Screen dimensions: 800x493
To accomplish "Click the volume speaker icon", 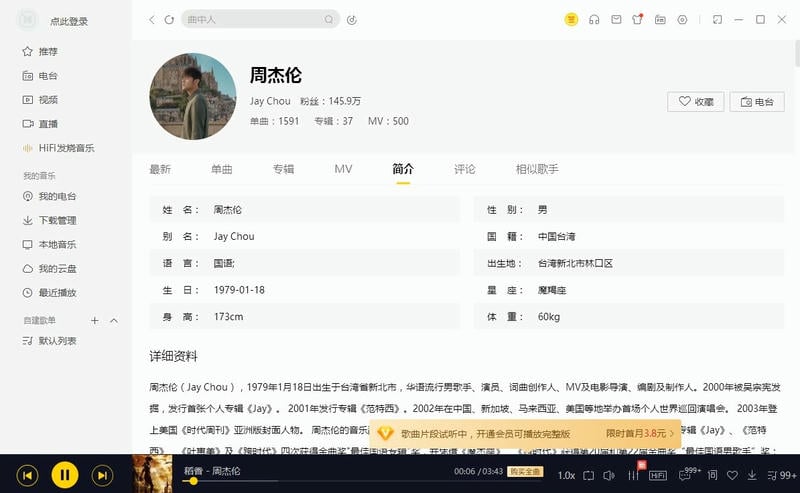I will pyautogui.click(x=609, y=476).
